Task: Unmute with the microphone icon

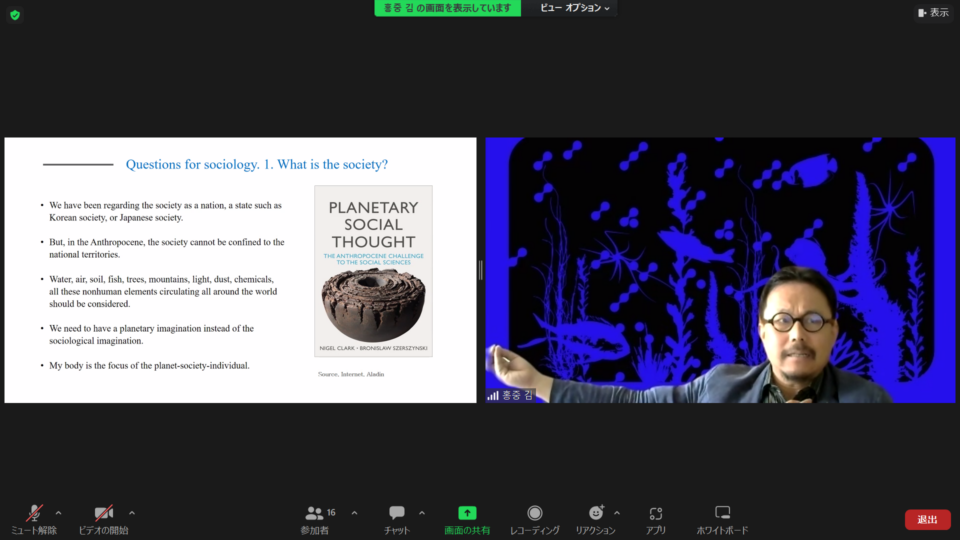Action: [x=34, y=513]
